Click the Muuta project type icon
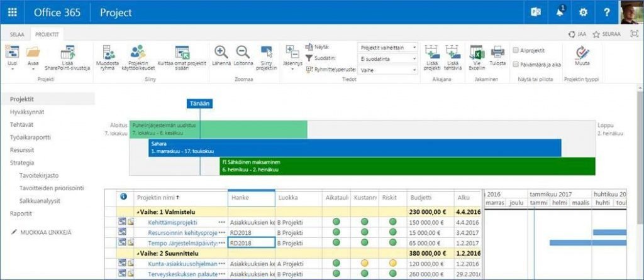The height and width of the screenshot is (280, 644). pyautogui.click(x=582, y=53)
